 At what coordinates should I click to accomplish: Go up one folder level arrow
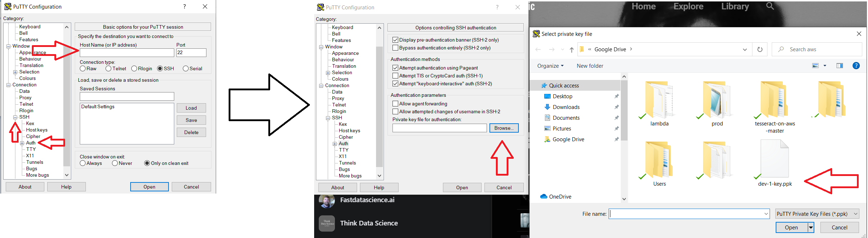click(571, 49)
